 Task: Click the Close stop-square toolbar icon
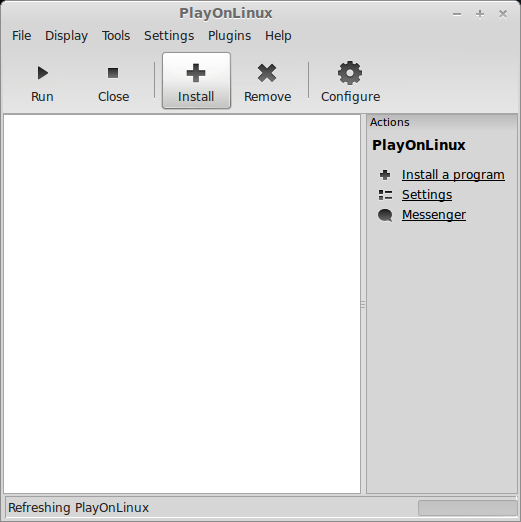(113, 73)
